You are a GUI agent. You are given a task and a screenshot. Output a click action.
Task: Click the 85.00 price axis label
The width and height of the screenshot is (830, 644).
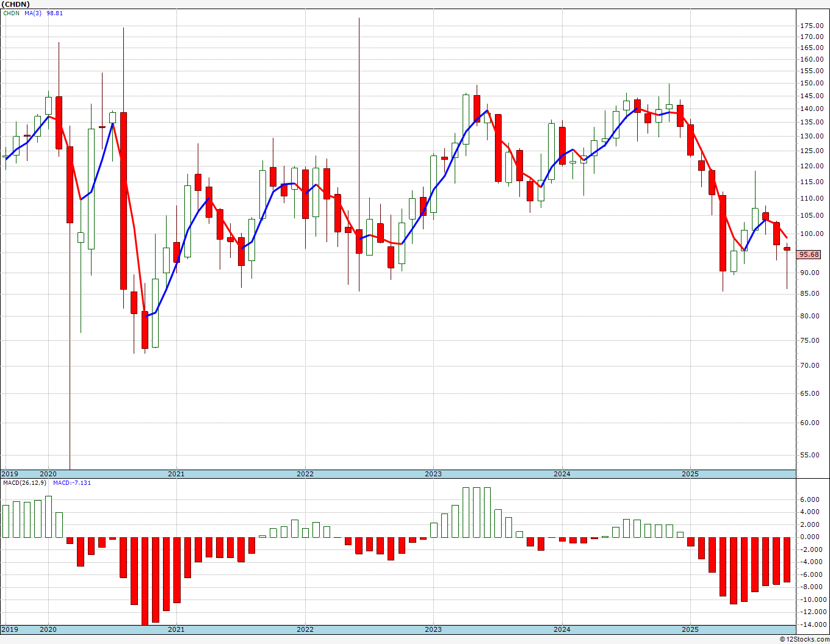coord(810,293)
